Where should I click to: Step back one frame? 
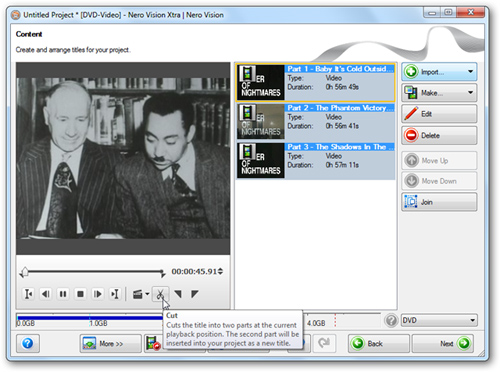point(46,294)
